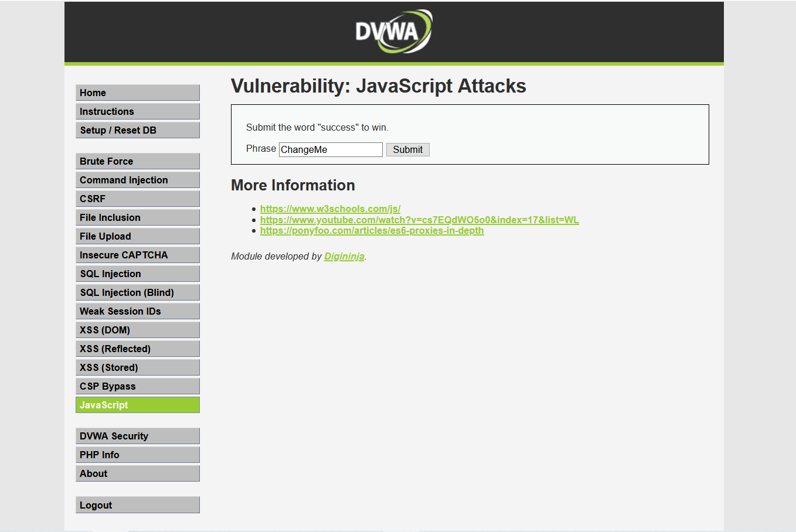Navigate to CSRF section
Image resolution: width=796 pixels, height=532 pixels.
[x=137, y=199]
